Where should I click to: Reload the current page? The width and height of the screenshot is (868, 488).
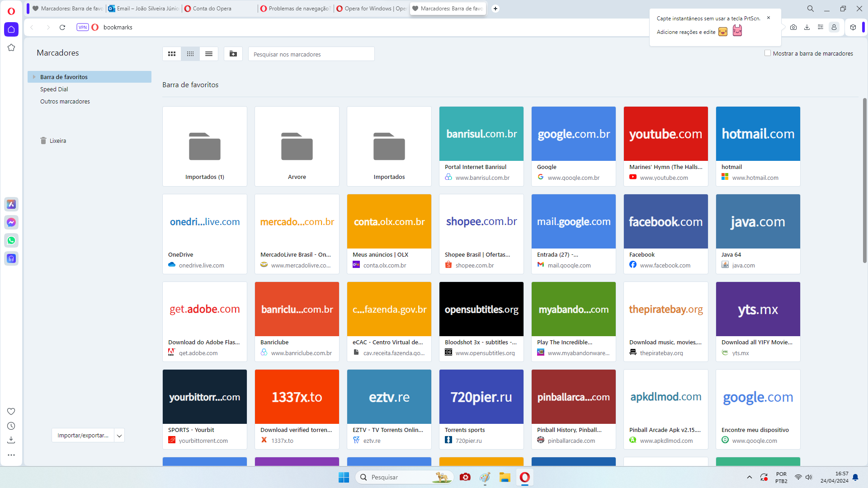click(62, 27)
